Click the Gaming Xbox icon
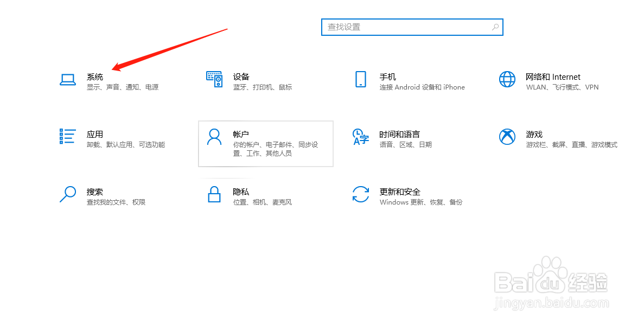Viewport: 644px width, 325px height. [x=507, y=137]
